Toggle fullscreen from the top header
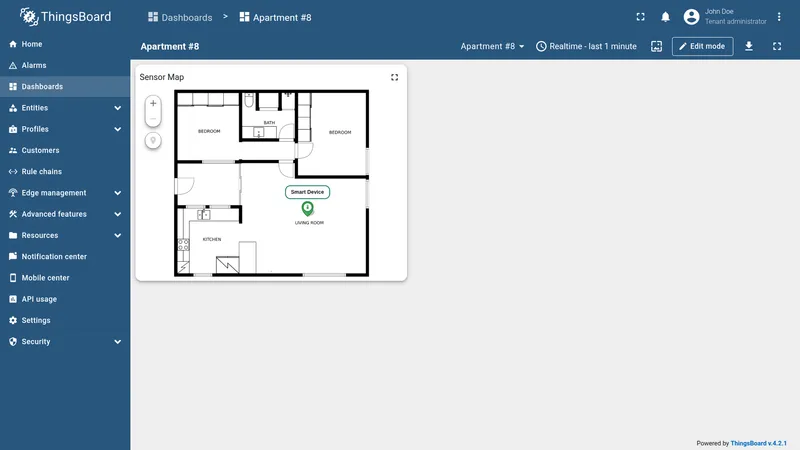The image size is (800, 450). click(640, 17)
